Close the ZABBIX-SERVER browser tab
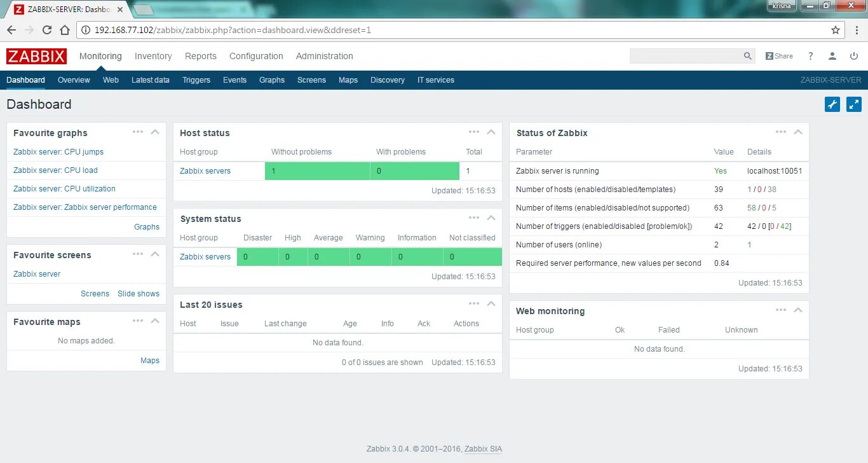This screenshot has height=463, width=868. [120, 10]
